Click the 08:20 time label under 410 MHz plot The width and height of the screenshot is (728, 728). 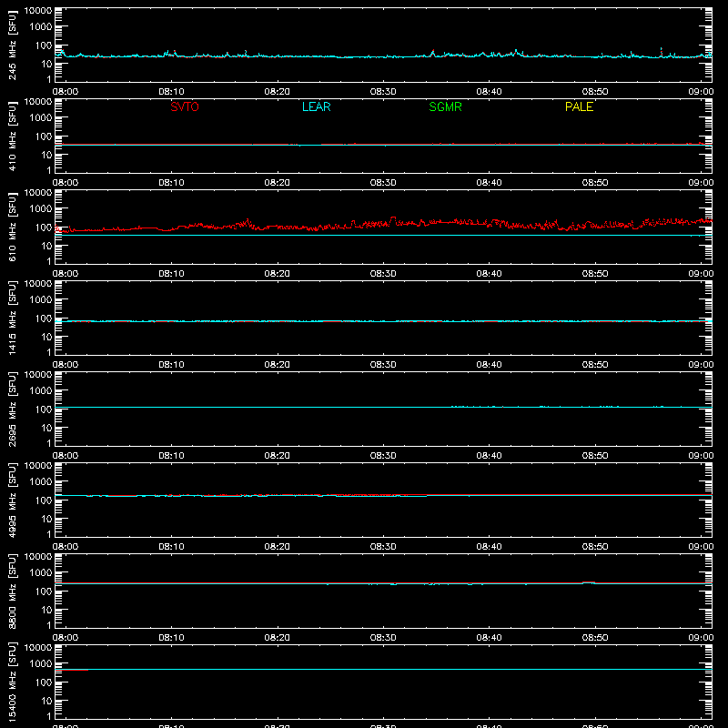point(278,183)
